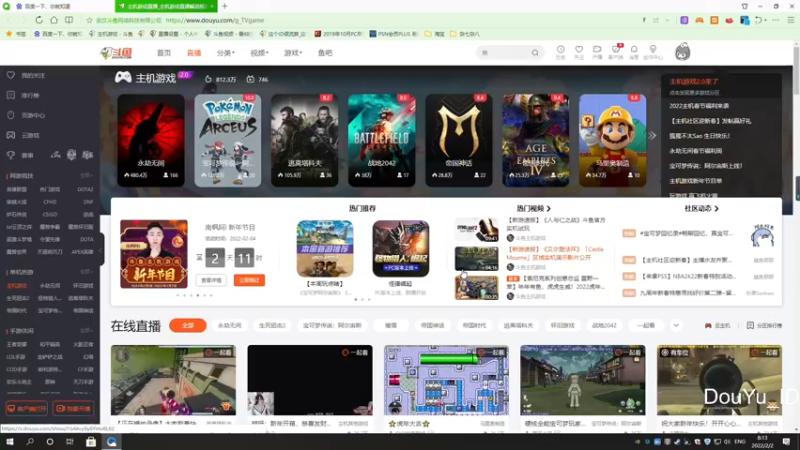Open 鱼吧 in the top navigation

[x=325, y=53]
